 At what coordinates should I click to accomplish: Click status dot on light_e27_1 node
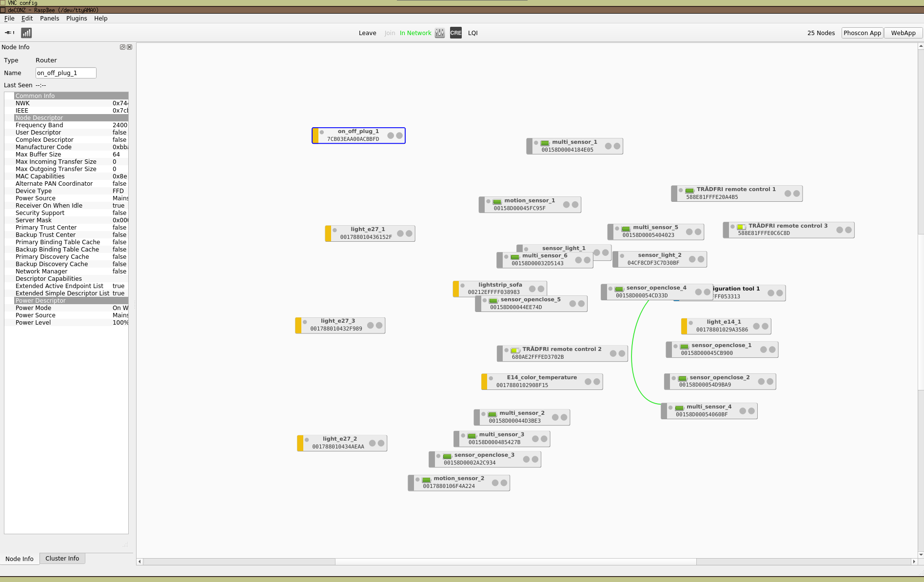tap(334, 230)
